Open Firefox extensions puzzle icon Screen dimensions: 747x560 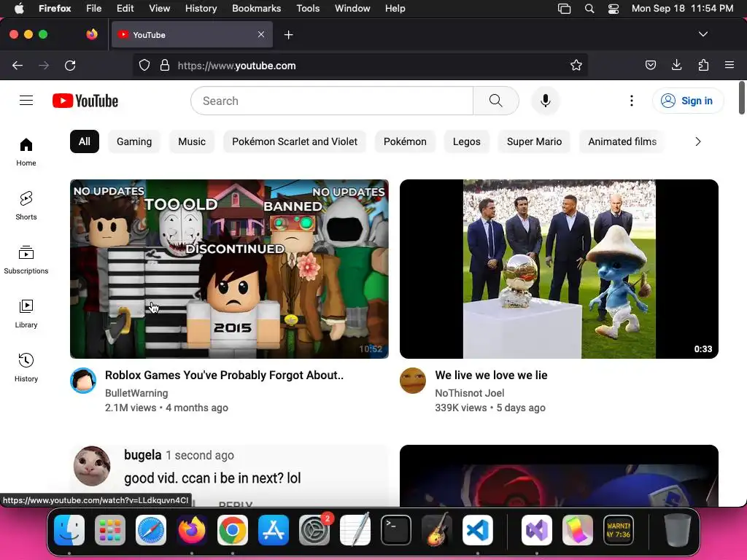[x=703, y=65]
